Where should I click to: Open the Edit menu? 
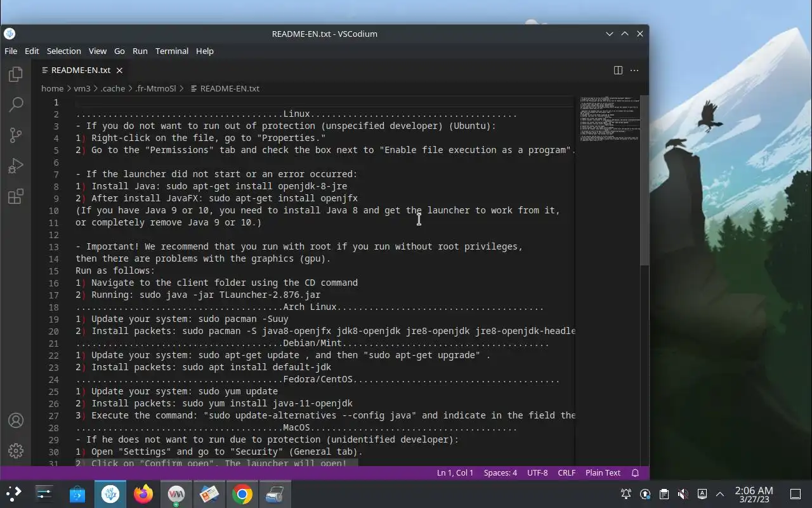coord(32,51)
